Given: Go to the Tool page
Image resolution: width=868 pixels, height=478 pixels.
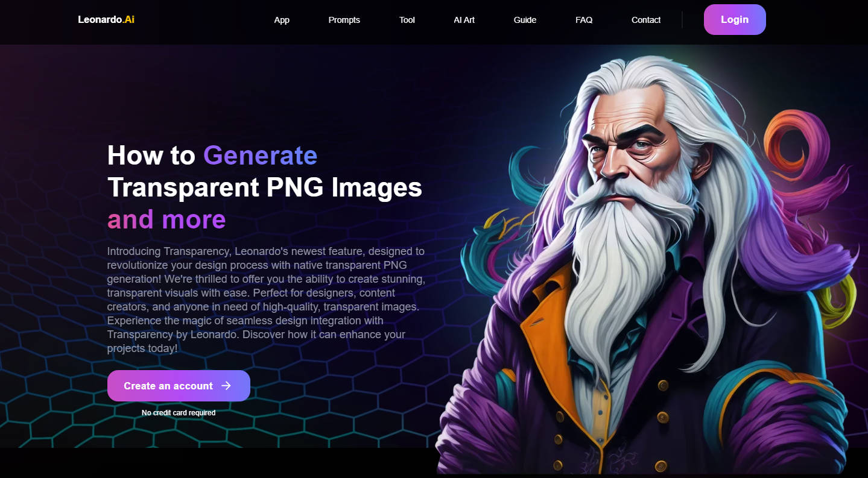Looking at the screenshot, I should pyautogui.click(x=407, y=20).
